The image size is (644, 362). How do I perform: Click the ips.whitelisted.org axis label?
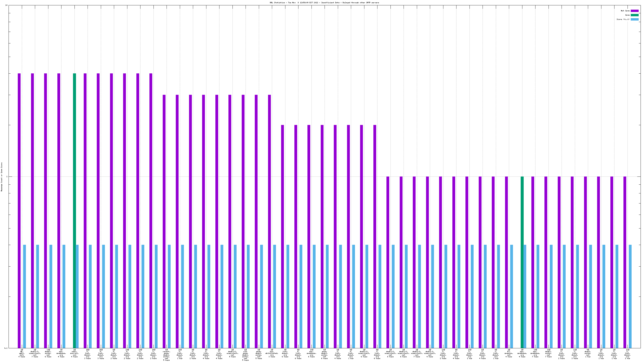click(x=272, y=353)
